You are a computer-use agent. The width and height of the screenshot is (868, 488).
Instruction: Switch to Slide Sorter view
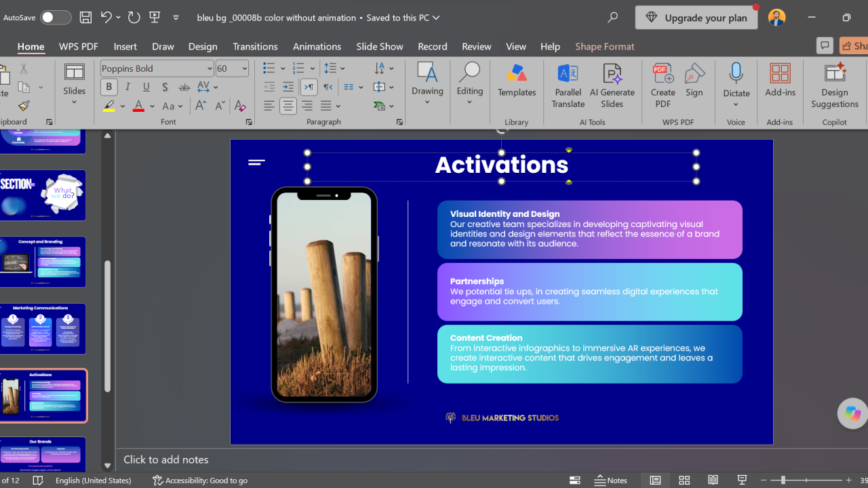[684, 480]
